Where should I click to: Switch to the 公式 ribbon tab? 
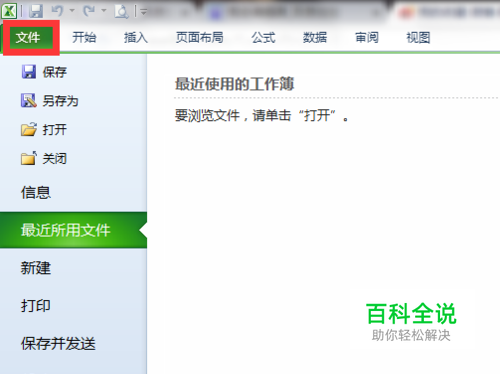263,37
